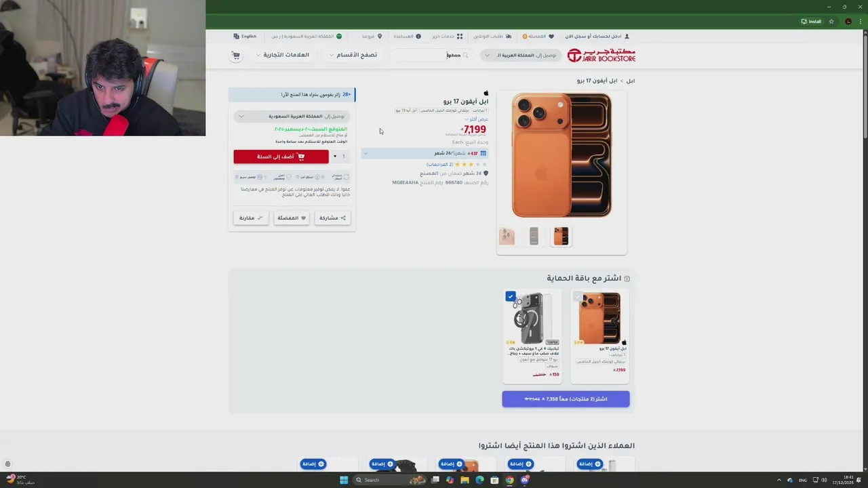The width and height of the screenshot is (868, 488).
Task: Click the weather widget showing 20°C
Action: coord(20,479)
